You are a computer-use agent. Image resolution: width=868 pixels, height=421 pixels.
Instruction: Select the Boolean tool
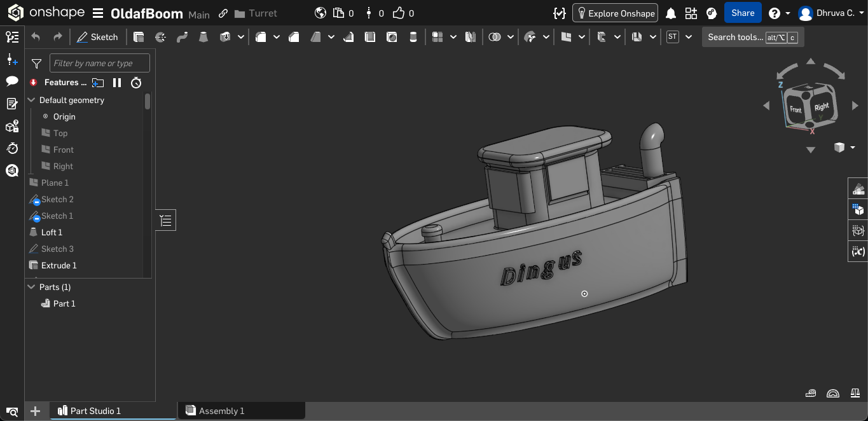495,37
